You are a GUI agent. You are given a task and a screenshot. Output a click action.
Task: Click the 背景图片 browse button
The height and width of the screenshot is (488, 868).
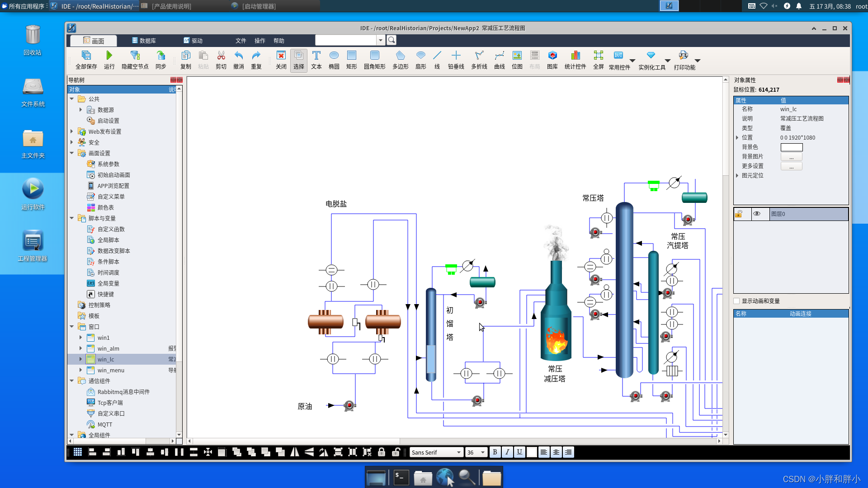pos(791,157)
